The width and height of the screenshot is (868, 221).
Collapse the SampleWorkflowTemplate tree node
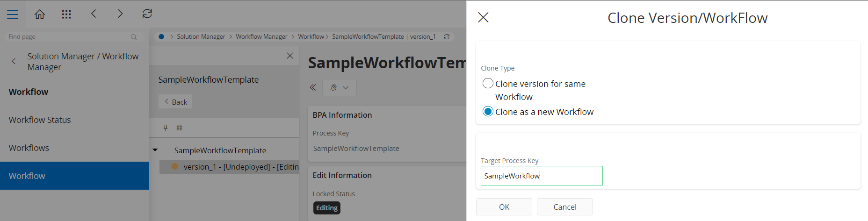(155, 150)
